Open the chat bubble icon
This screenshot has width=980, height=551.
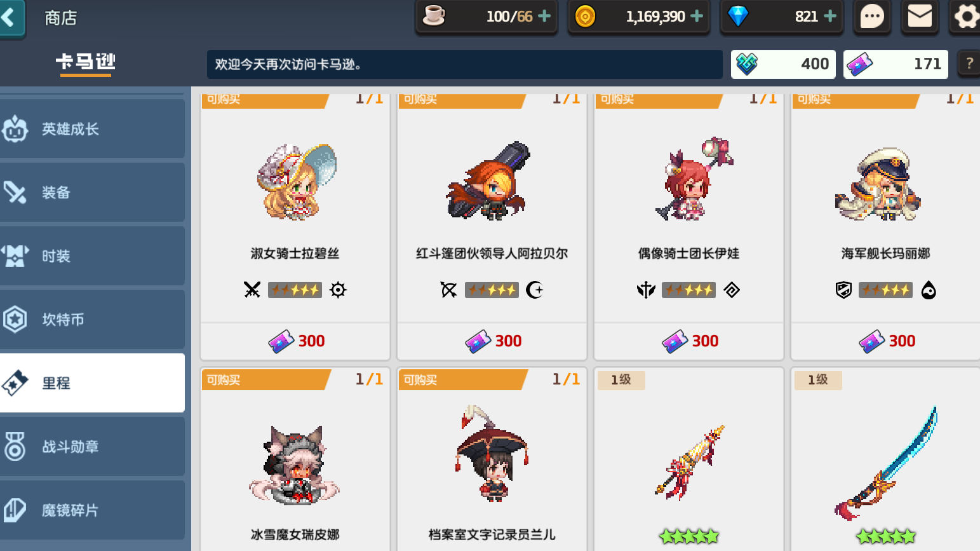click(x=872, y=17)
